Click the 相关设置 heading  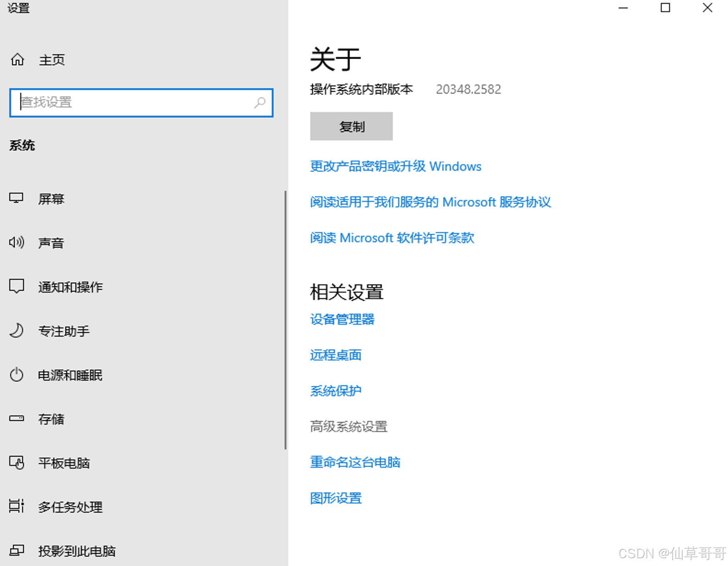coord(347,292)
